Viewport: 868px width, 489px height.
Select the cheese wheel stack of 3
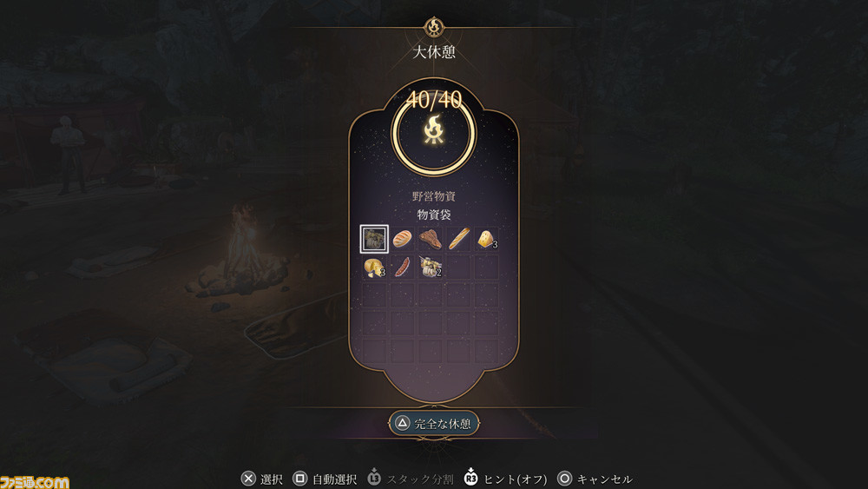pos(374,268)
